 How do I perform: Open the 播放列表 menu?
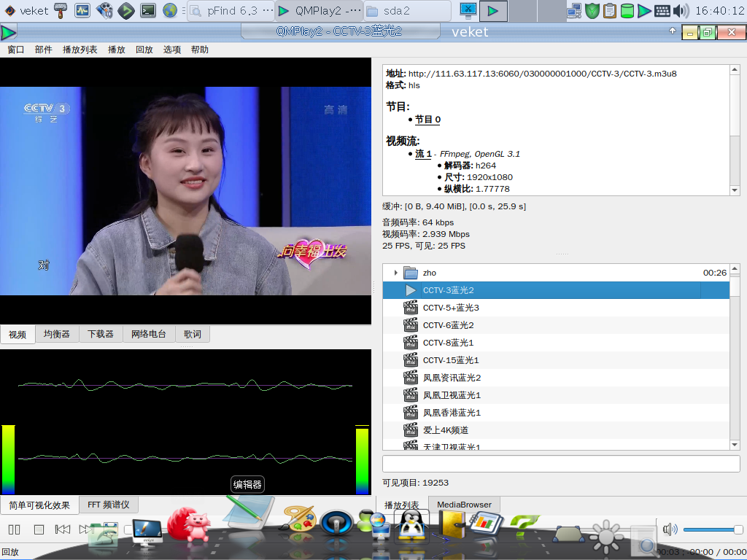point(80,50)
